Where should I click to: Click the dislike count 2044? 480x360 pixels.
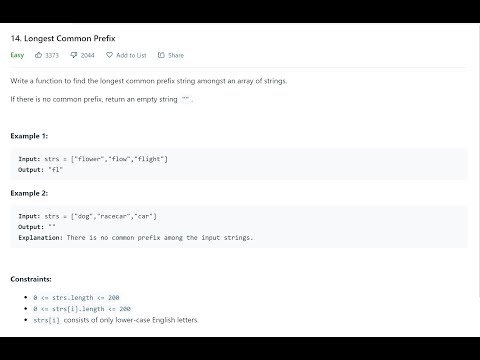(x=87, y=55)
